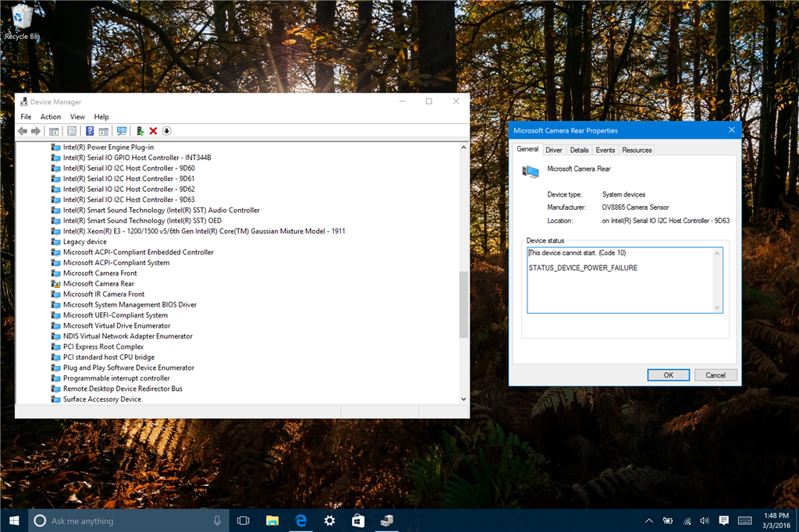
Task: Switch to the General tab in Properties
Action: pos(527,149)
